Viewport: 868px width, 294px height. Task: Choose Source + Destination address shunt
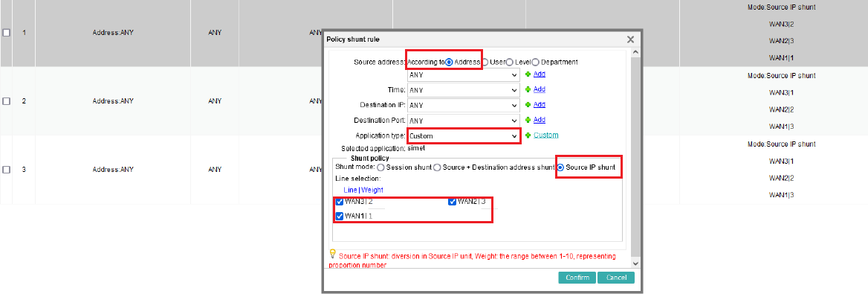pos(437,167)
